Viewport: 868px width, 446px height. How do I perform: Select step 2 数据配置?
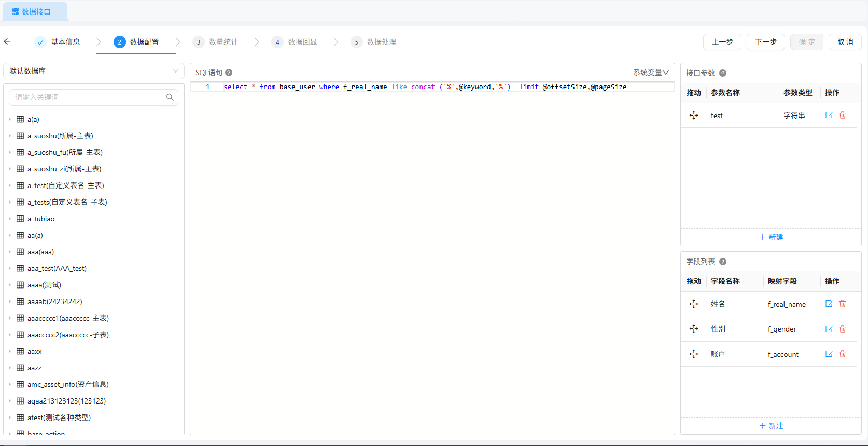tap(136, 42)
